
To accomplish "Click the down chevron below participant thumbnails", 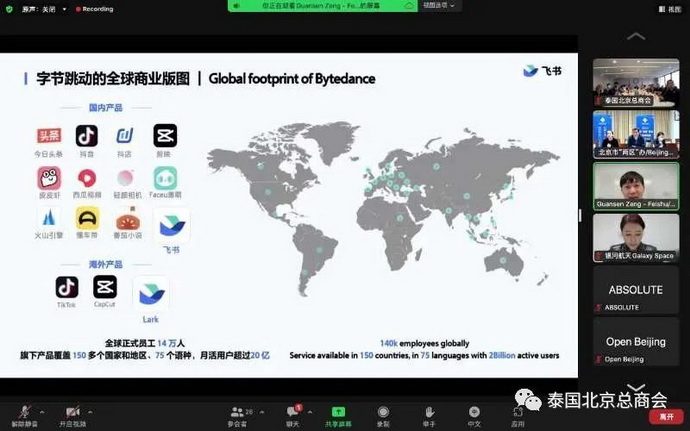I will [636, 387].
